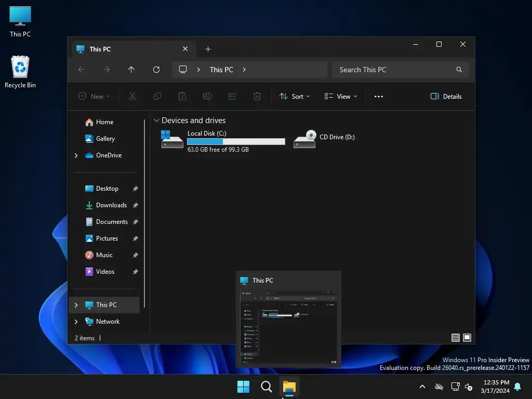Click the Local Disk (C:) usage bar
Screen dimensions: 532x399
236,141
